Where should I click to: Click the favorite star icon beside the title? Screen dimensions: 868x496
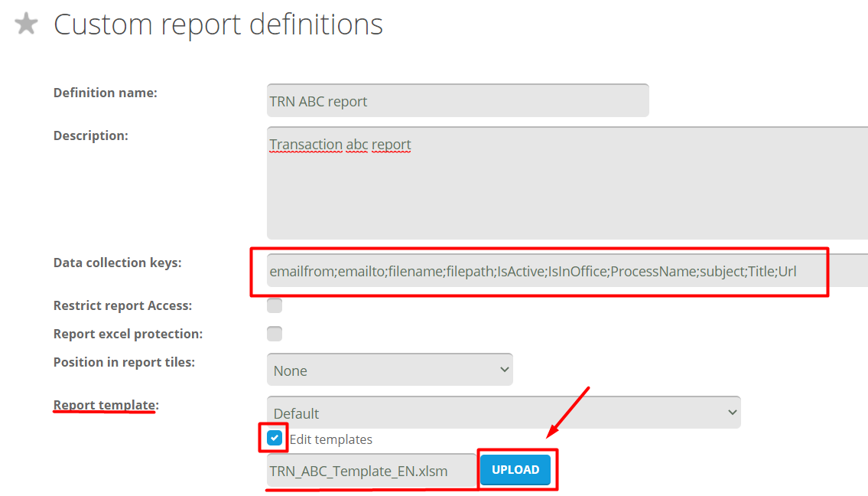click(27, 24)
